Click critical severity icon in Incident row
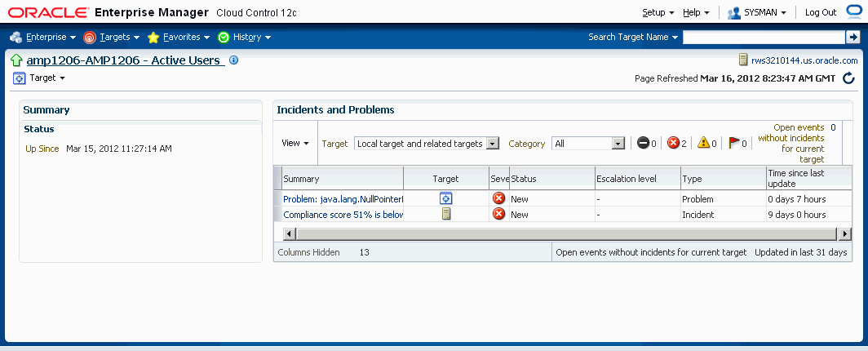Screen dimensions: 868x351 point(498,214)
